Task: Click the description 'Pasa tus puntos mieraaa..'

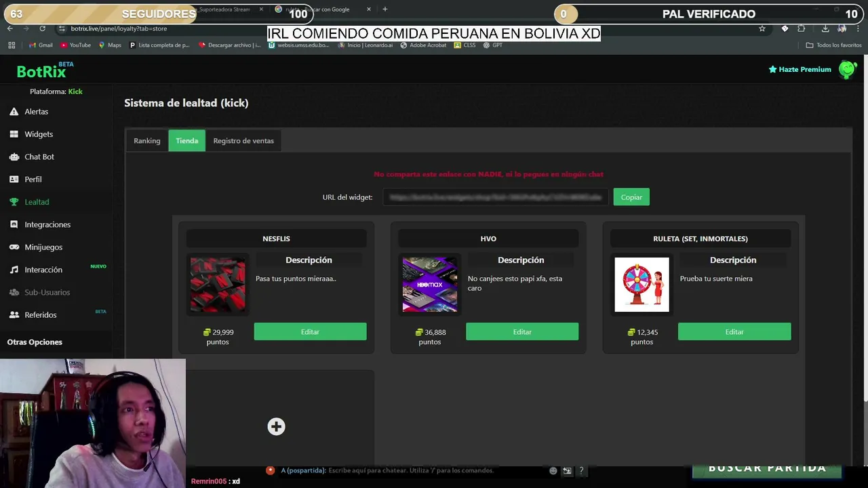Action: pos(296,279)
